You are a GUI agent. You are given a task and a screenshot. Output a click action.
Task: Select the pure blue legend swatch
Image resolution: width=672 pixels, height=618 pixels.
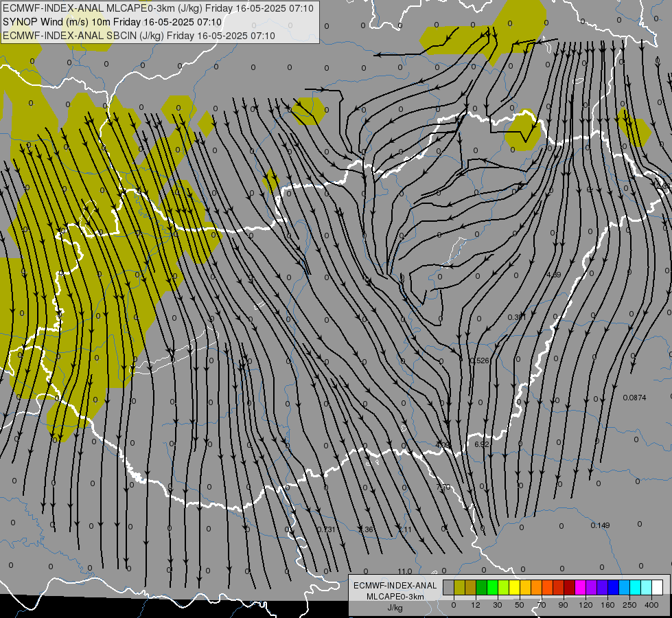(x=614, y=587)
